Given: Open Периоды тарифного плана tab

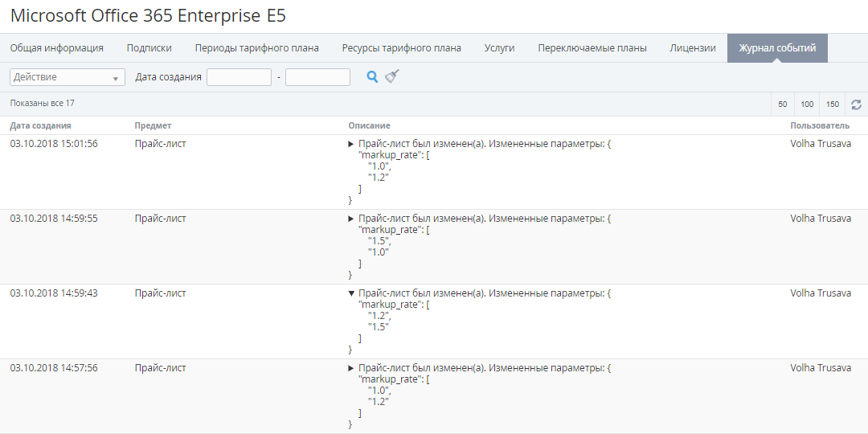Looking at the screenshot, I should pyautogui.click(x=257, y=48).
